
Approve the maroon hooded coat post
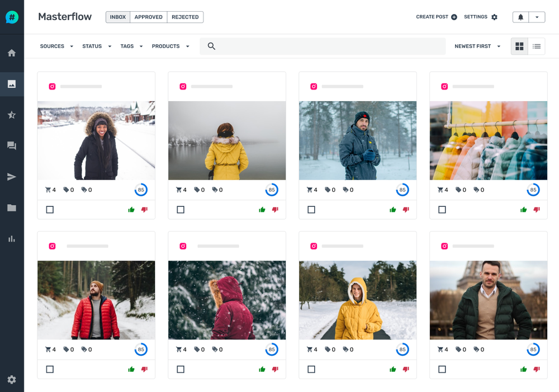point(262,369)
